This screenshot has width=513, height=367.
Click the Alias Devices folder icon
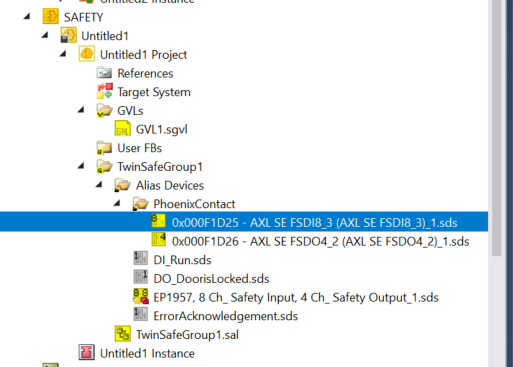[123, 185]
